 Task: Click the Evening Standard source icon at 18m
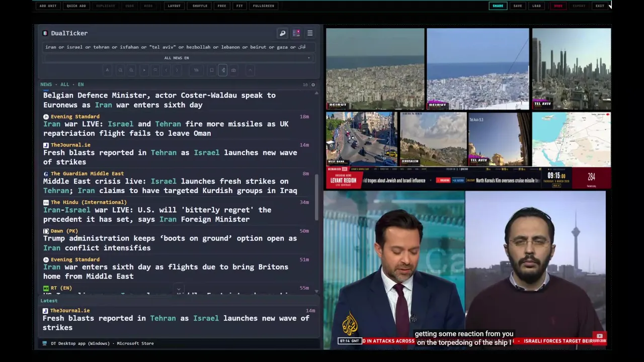click(46, 117)
